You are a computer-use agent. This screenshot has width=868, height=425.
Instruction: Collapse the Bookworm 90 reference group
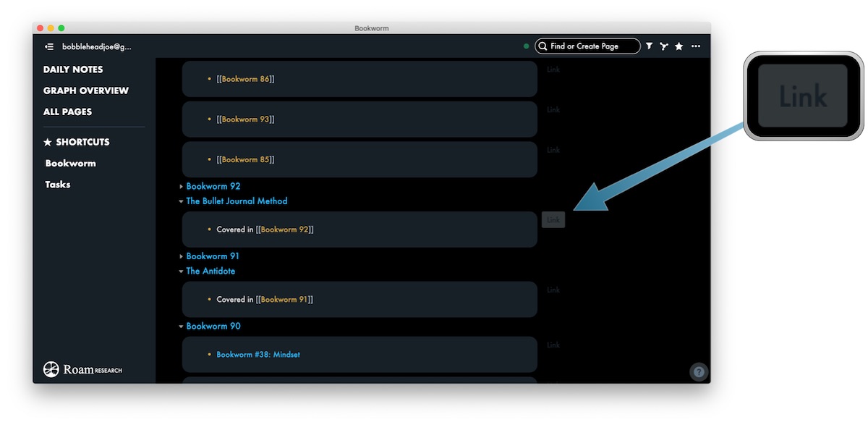tap(182, 327)
